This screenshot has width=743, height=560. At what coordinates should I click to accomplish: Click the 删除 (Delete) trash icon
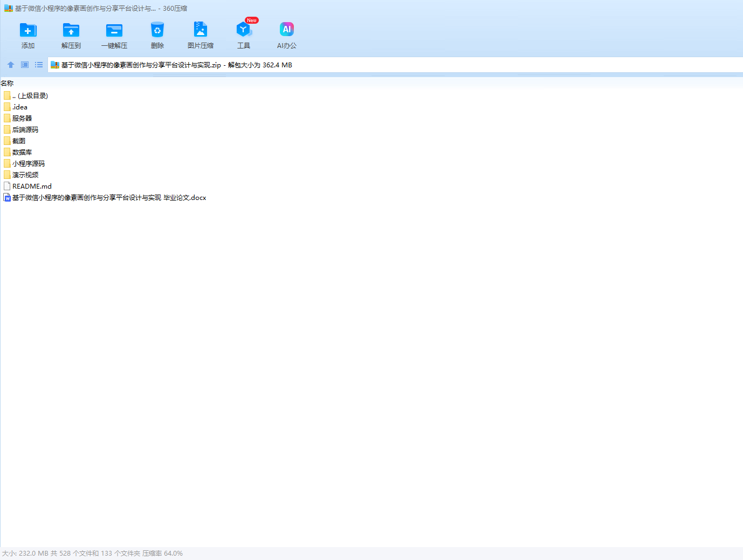tap(157, 30)
